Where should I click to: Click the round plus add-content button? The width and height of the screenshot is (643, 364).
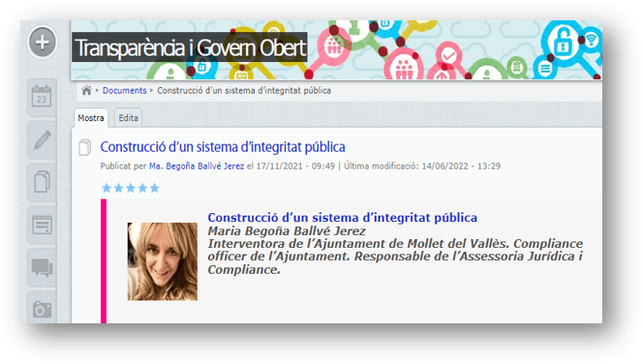coord(43,43)
